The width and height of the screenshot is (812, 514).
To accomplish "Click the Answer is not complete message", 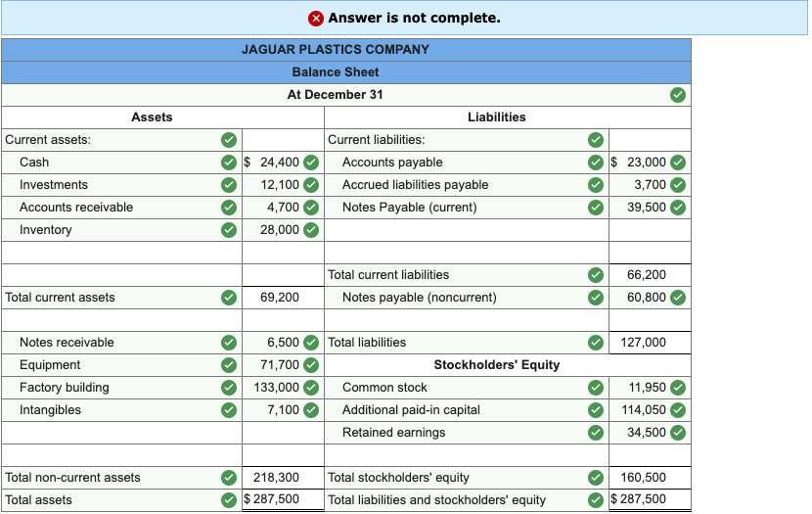I will (x=414, y=19).
